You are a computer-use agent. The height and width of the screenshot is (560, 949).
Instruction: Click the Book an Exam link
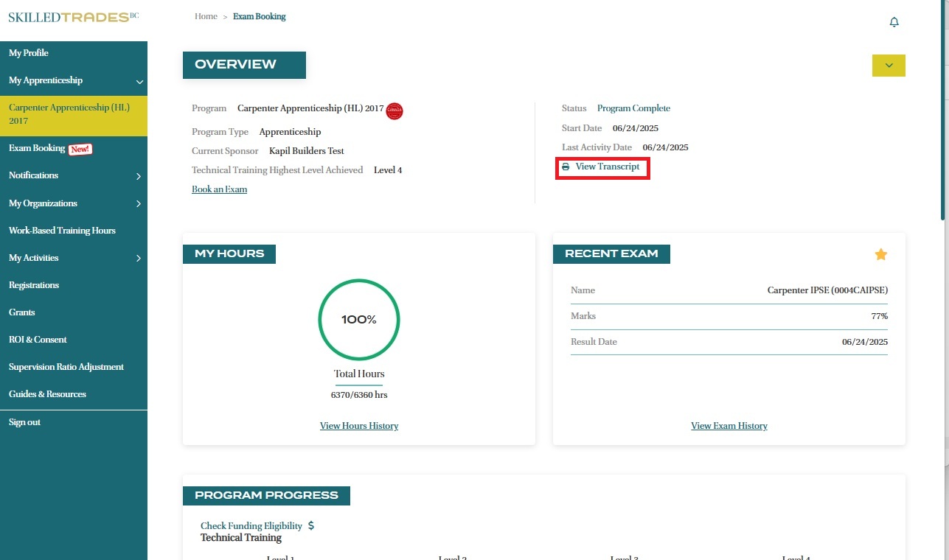click(x=219, y=189)
